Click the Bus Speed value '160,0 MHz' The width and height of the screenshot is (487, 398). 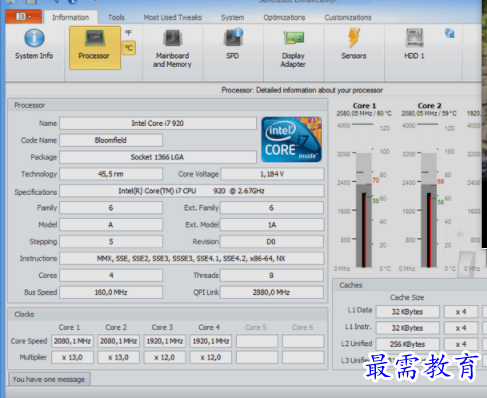[x=111, y=292]
